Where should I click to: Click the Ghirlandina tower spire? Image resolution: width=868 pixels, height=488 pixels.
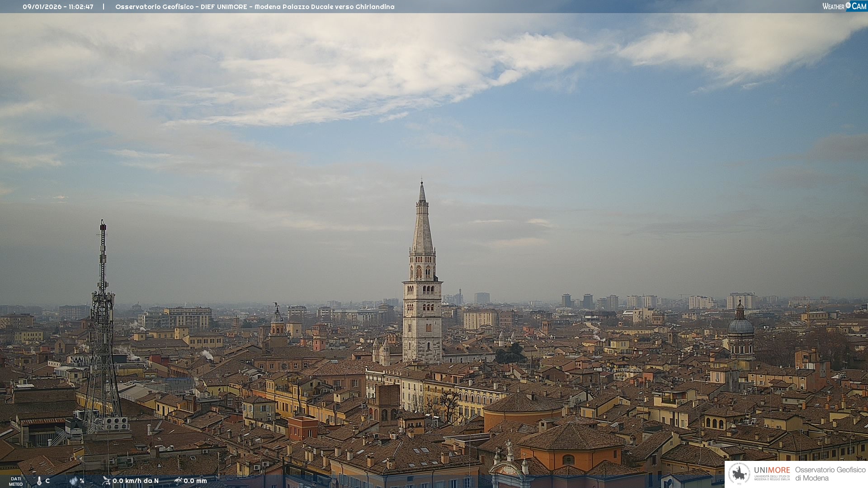click(x=422, y=226)
